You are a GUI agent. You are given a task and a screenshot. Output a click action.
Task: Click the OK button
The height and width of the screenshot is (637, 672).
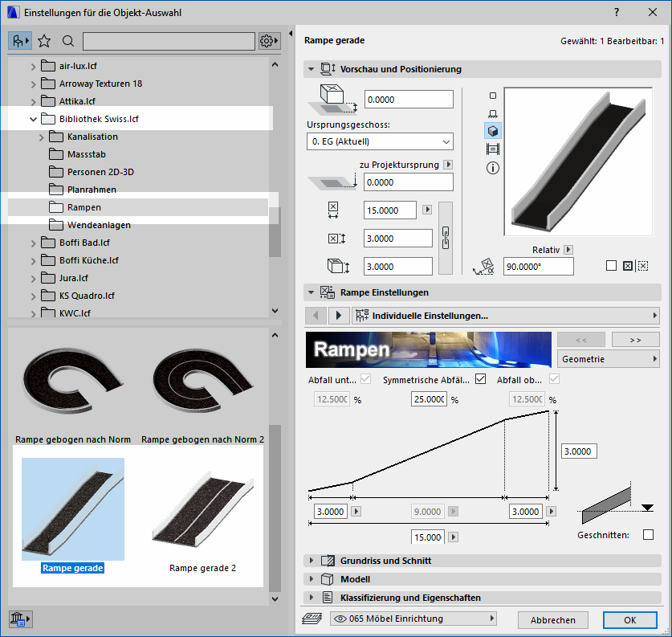point(630,620)
